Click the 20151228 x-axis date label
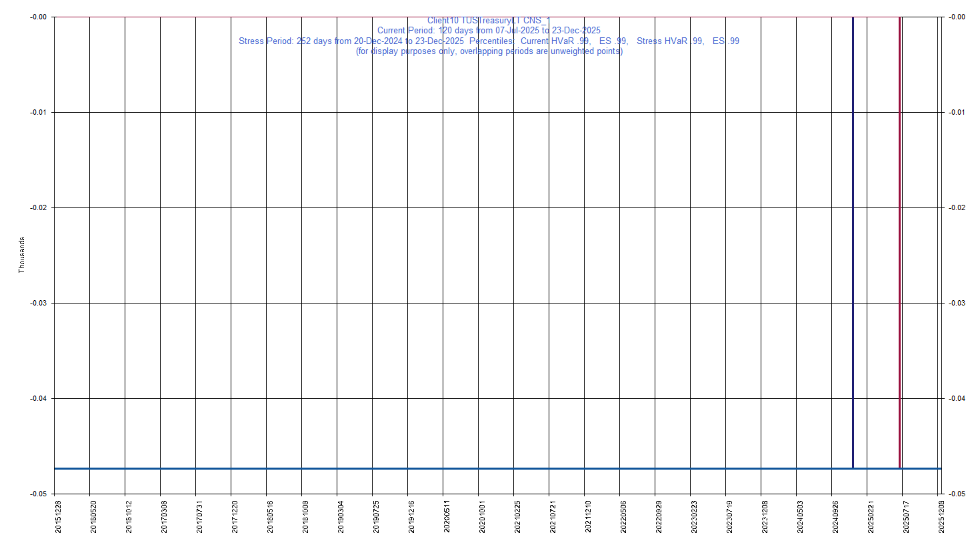This screenshot has height=547, width=980. pos(58,516)
